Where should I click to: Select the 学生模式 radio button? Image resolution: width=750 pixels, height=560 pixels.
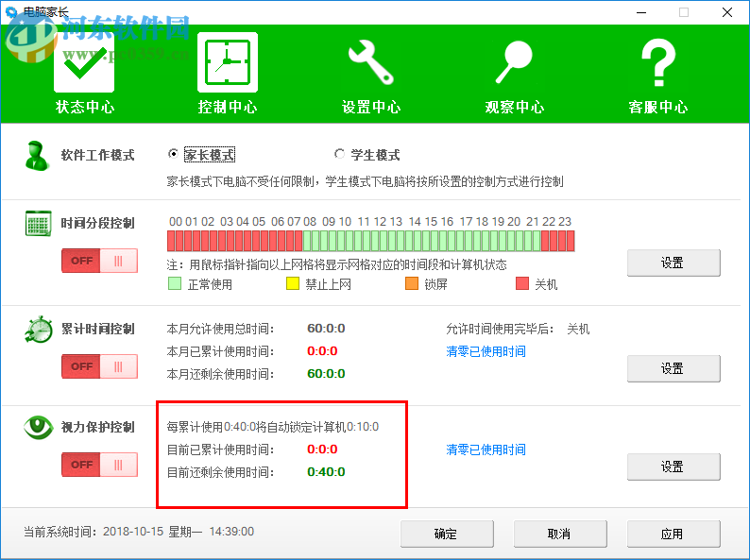pyautogui.click(x=339, y=154)
